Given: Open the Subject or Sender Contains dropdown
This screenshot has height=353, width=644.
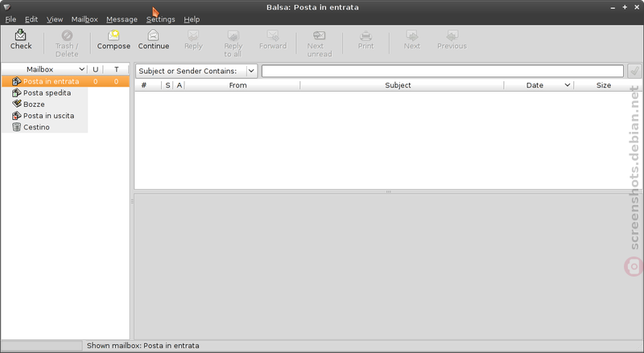Looking at the screenshot, I should click(196, 71).
